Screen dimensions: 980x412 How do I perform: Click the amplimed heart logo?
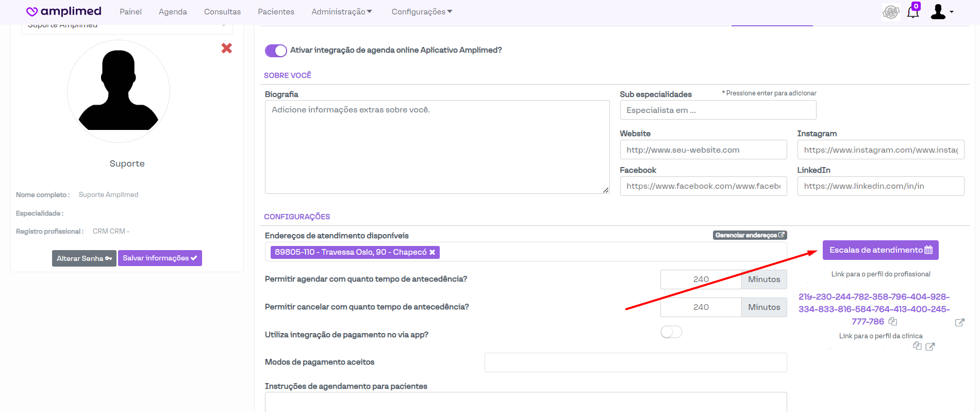pyautogui.click(x=32, y=12)
